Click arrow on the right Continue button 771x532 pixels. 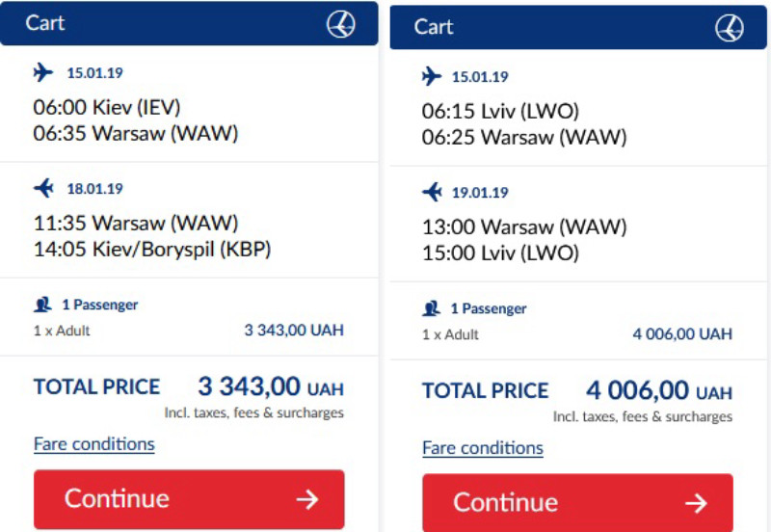[696, 503]
